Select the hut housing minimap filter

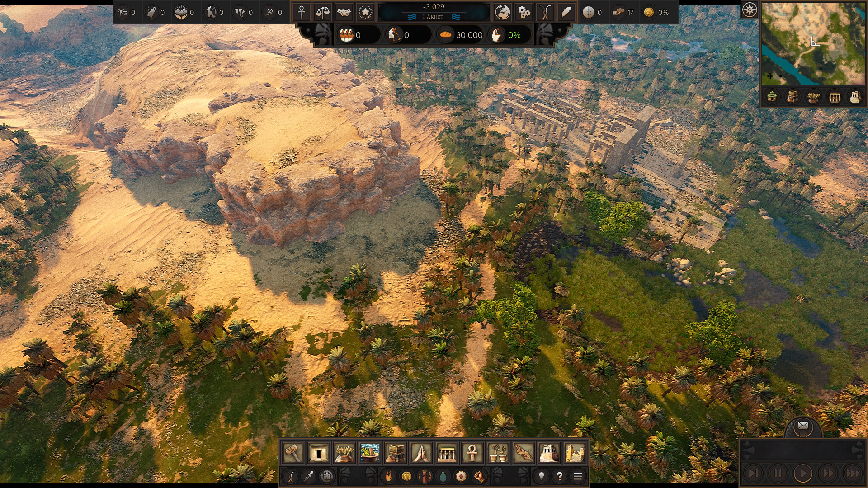coord(772,97)
